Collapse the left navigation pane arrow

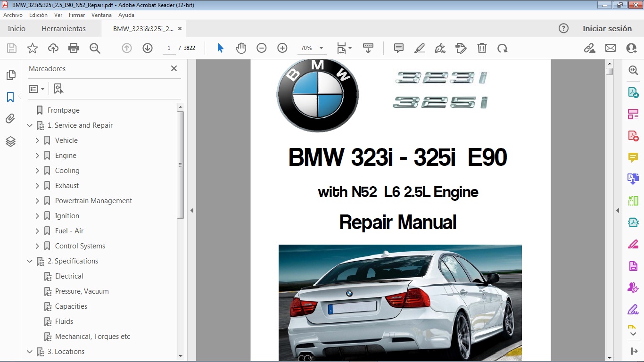pos(192,210)
